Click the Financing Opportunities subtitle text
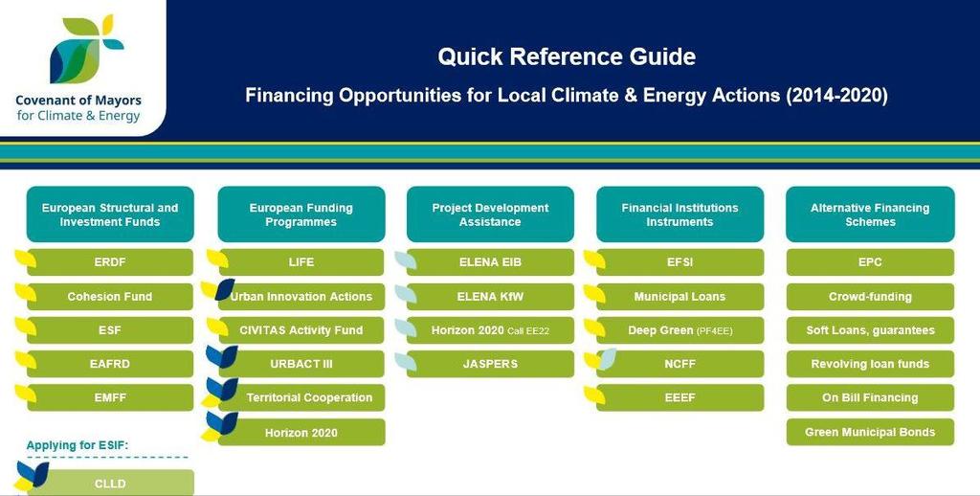This screenshot has width=980, height=496. coord(567,96)
